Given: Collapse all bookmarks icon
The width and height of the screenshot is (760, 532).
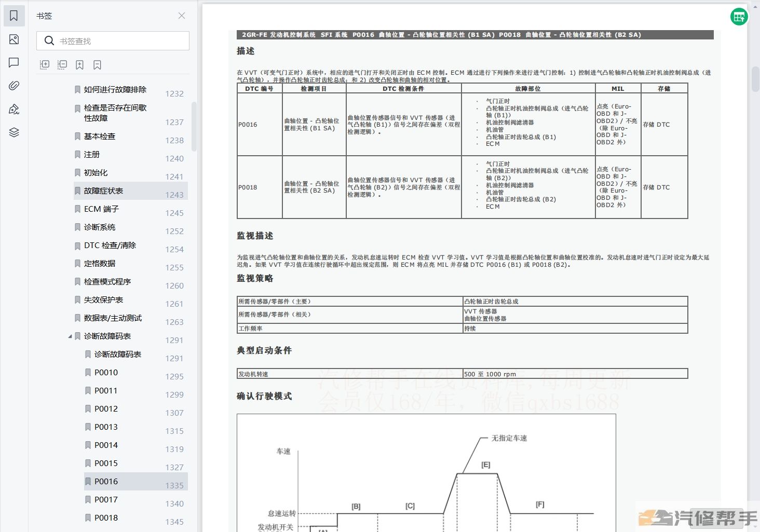Looking at the screenshot, I should click(62, 64).
